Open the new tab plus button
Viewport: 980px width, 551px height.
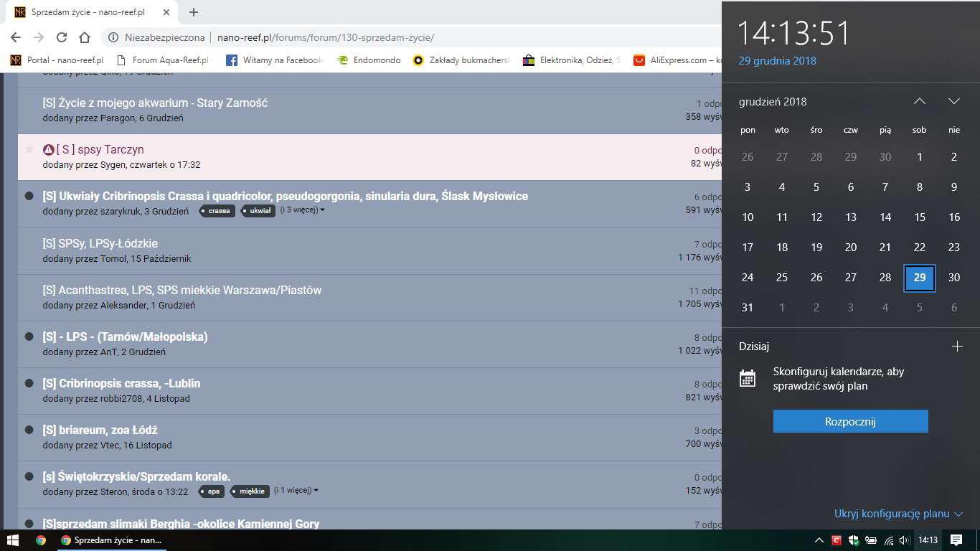tap(194, 12)
